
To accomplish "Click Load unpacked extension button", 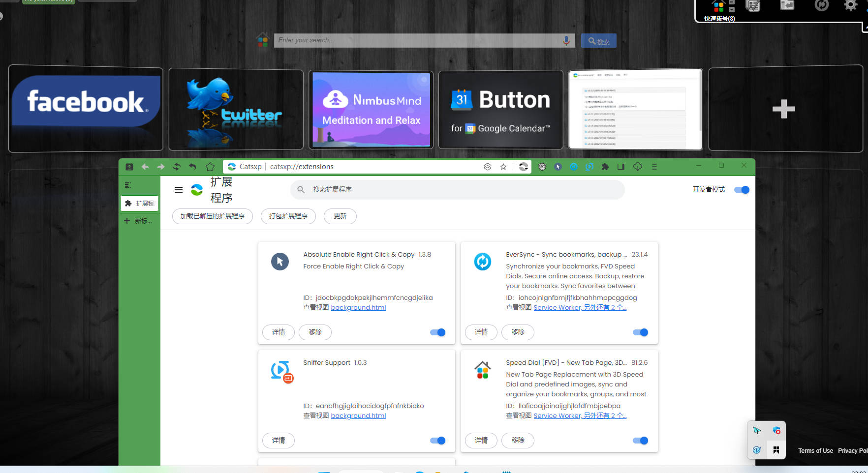I will click(x=213, y=216).
